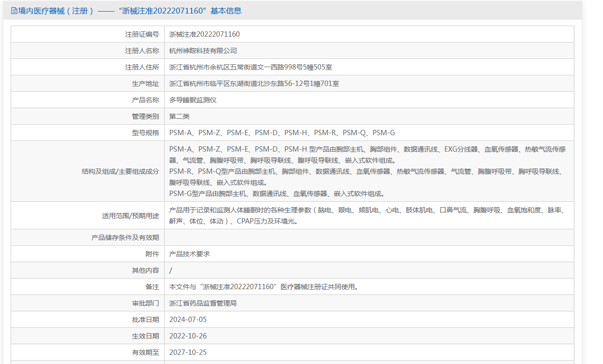Select the 附件 label
The height and width of the screenshot is (364, 603).
click(x=152, y=254)
